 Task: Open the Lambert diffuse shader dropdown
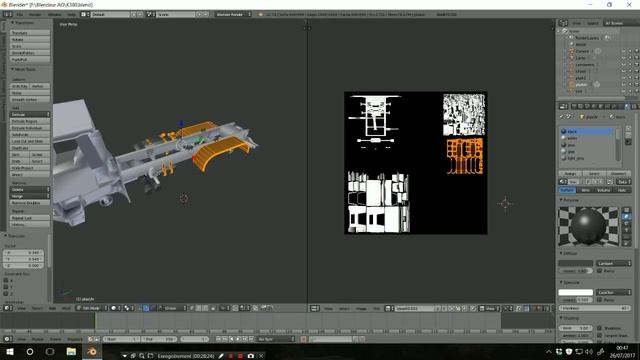(x=613, y=263)
